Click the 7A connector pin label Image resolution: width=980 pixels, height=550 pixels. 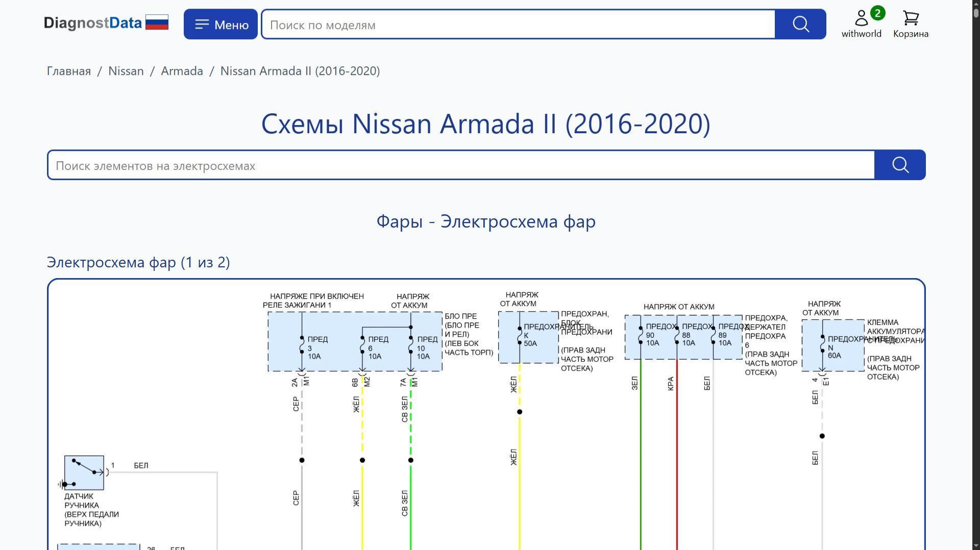403,382
